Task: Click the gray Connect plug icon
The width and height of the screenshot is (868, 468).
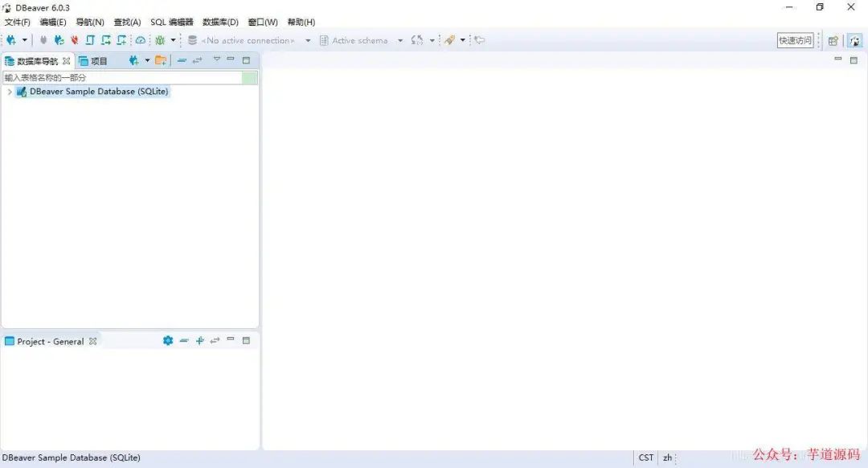Action: pyautogui.click(x=43, y=40)
